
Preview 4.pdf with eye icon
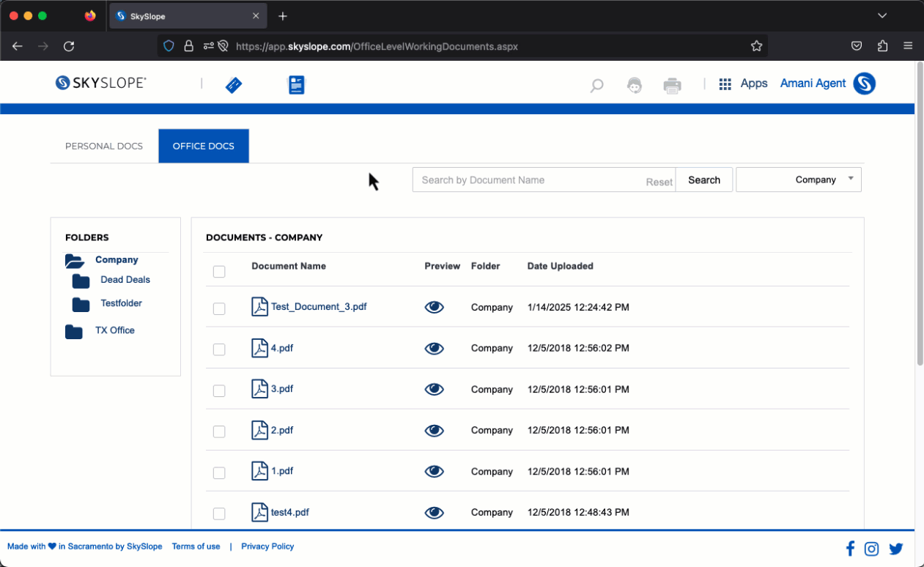tap(435, 349)
